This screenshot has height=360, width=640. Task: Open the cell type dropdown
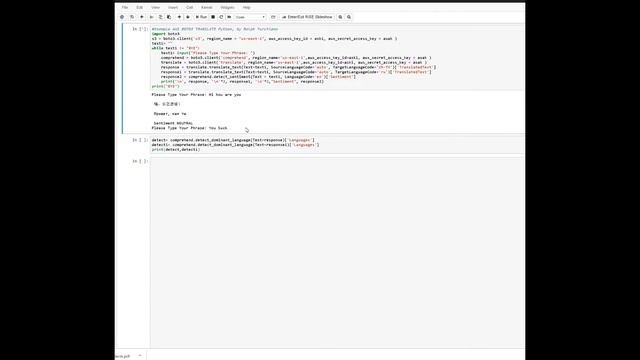pyautogui.click(x=250, y=17)
